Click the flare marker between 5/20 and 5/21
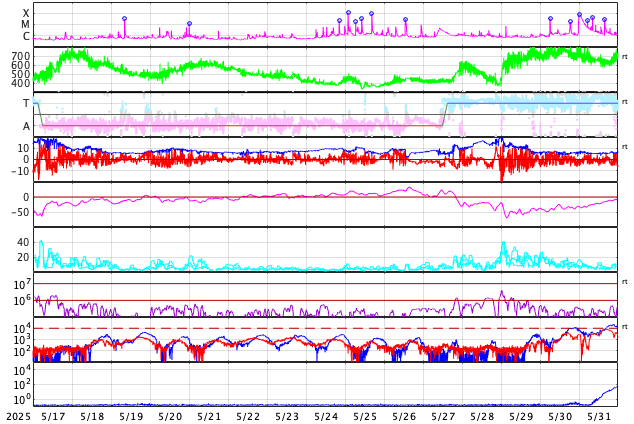 click(189, 23)
